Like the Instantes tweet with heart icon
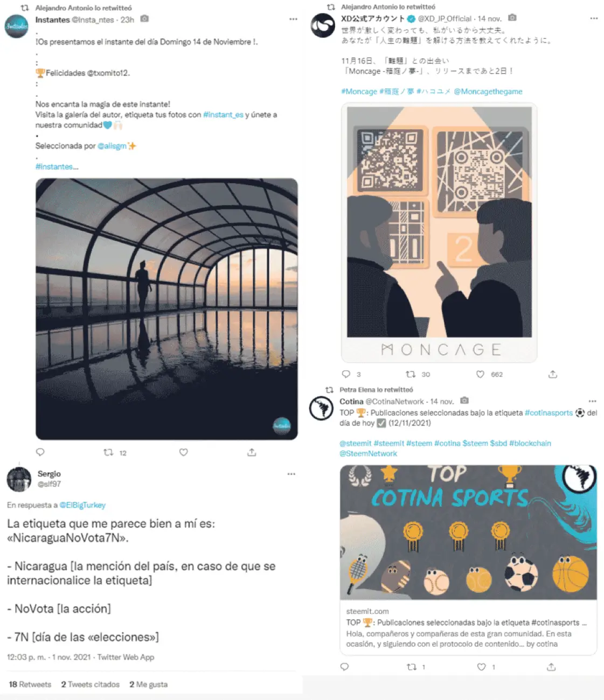The width and height of the screenshot is (604, 700). click(183, 452)
